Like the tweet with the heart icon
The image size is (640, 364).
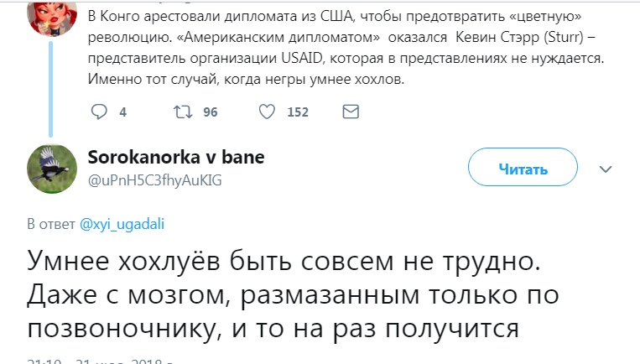click(268, 112)
